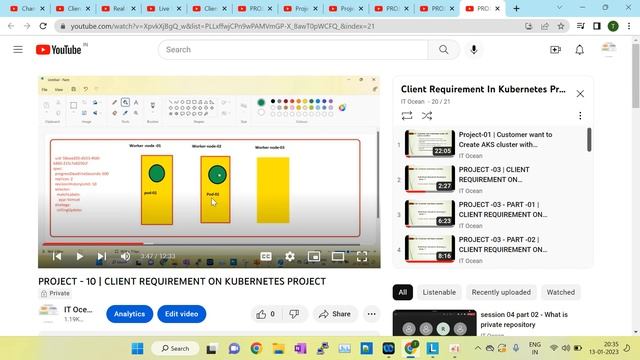Open media control icon in Chrome toolbar
The image size is (640, 360).
point(580,26)
